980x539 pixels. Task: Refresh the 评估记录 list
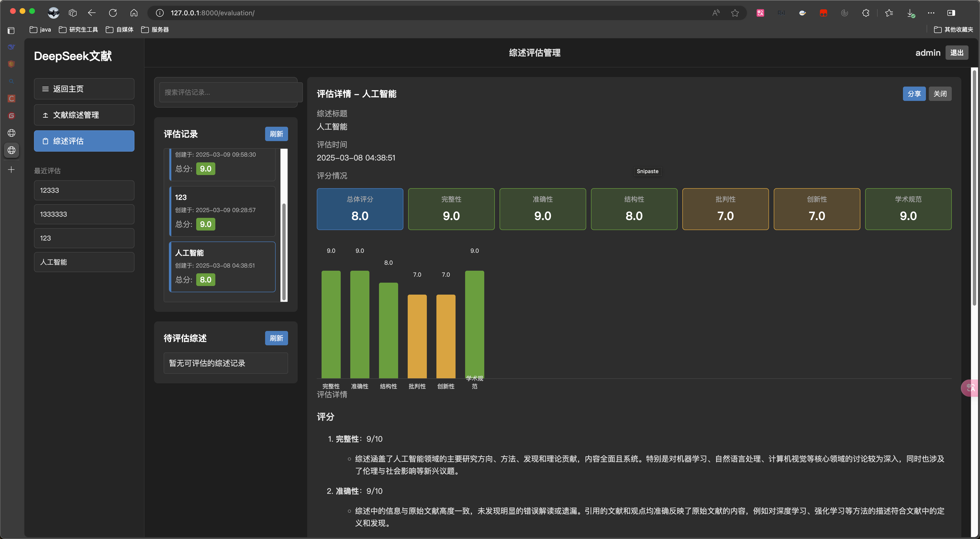point(277,134)
